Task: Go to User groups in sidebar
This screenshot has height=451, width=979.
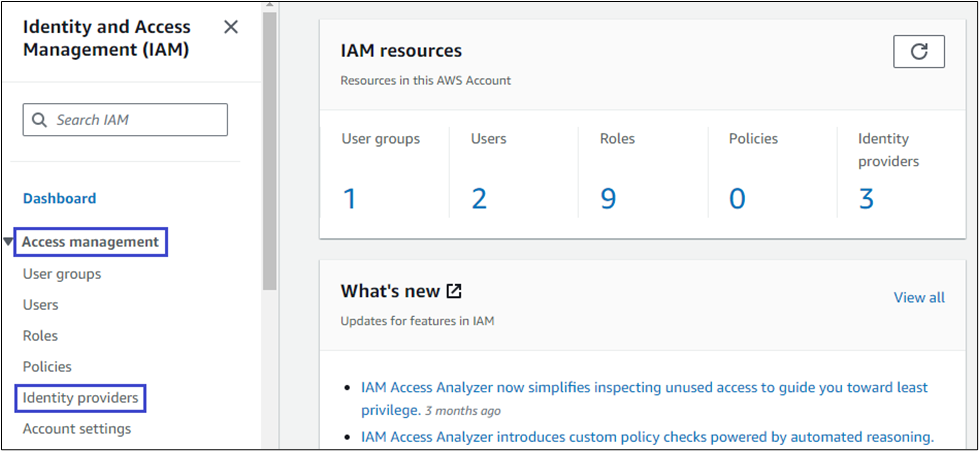Action: [x=62, y=274]
